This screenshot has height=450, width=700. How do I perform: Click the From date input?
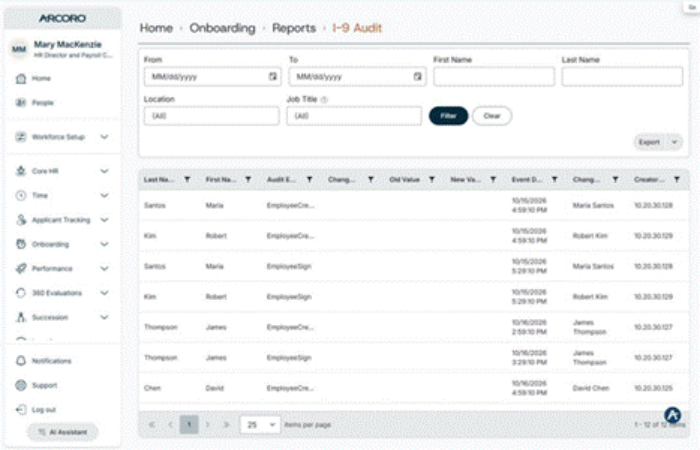pyautogui.click(x=206, y=76)
